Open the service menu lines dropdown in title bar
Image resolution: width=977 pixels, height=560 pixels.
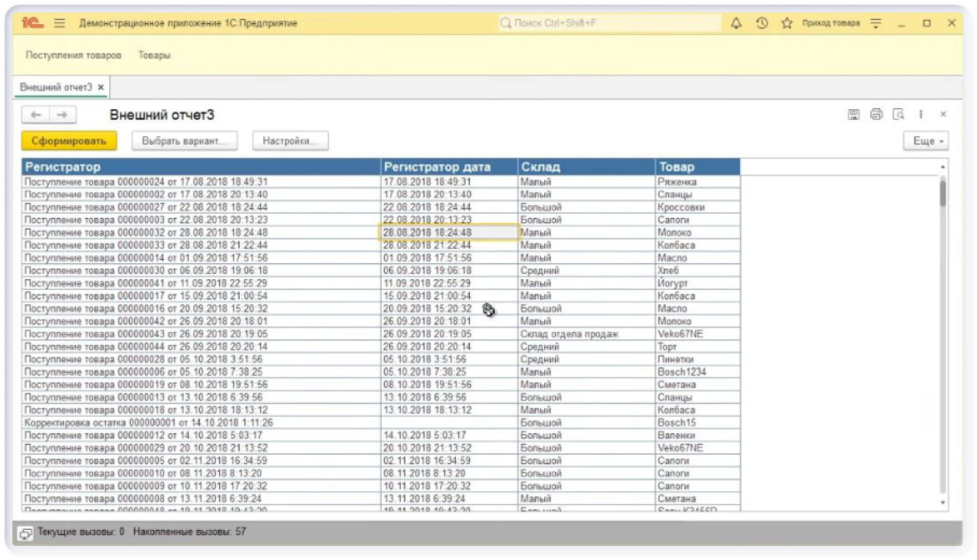point(876,23)
